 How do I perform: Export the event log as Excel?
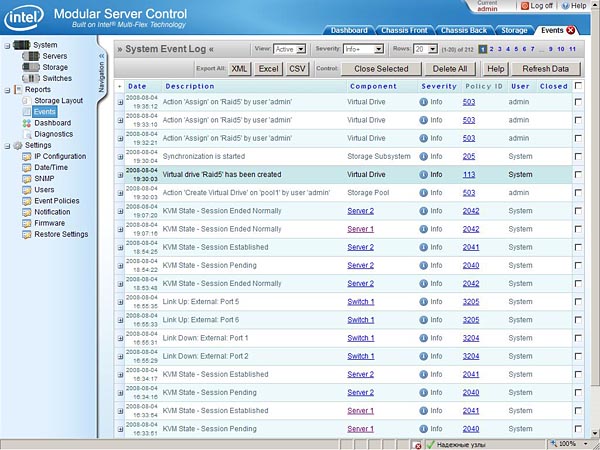pos(268,68)
